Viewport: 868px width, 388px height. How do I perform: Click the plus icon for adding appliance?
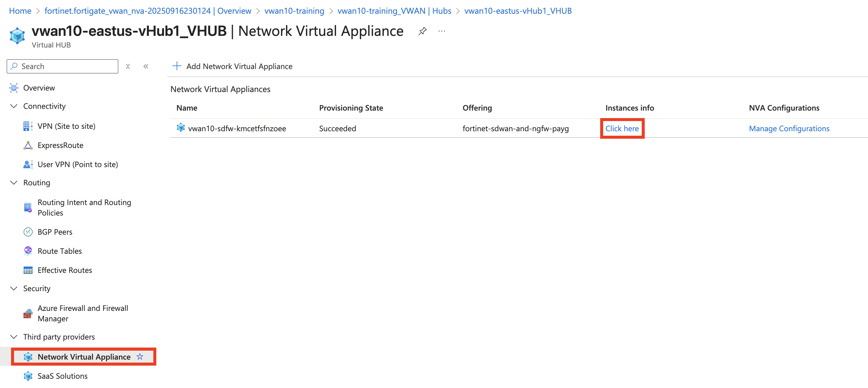point(177,66)
